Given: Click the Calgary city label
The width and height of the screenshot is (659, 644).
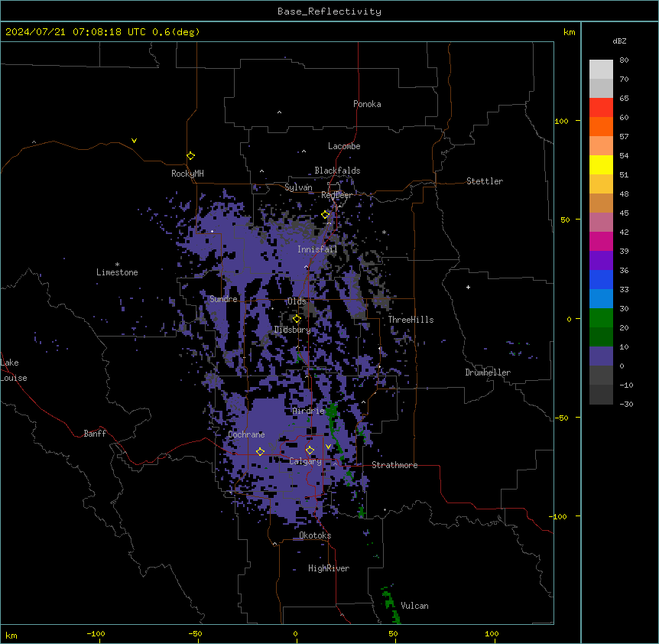Looking at the screenshot, I should point(306,461).
